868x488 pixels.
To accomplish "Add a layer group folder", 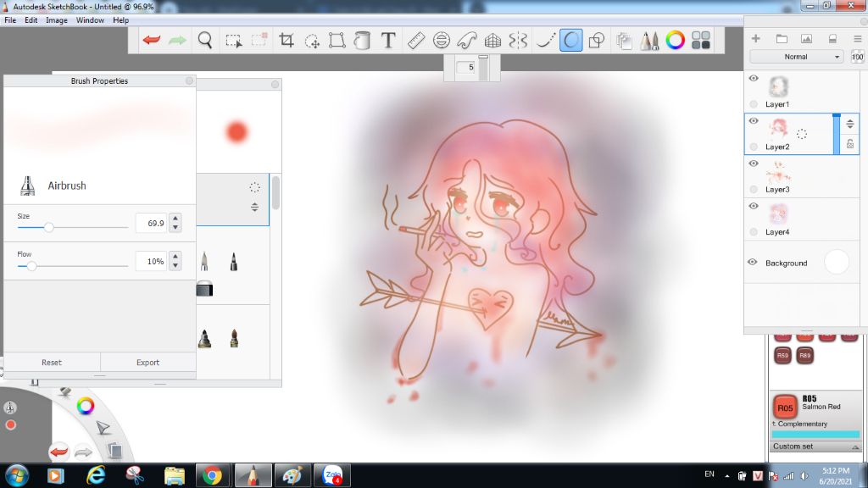I will [782, 38].
